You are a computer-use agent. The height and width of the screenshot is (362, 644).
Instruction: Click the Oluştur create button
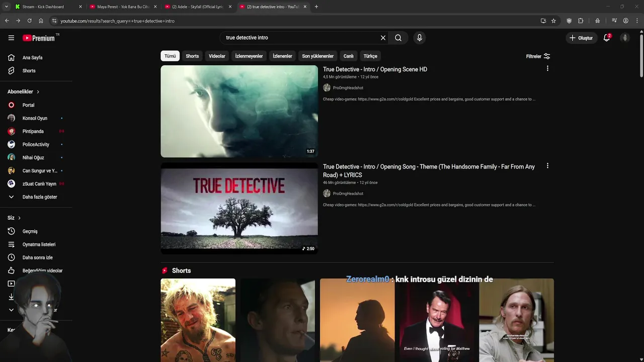pos(581,38)
